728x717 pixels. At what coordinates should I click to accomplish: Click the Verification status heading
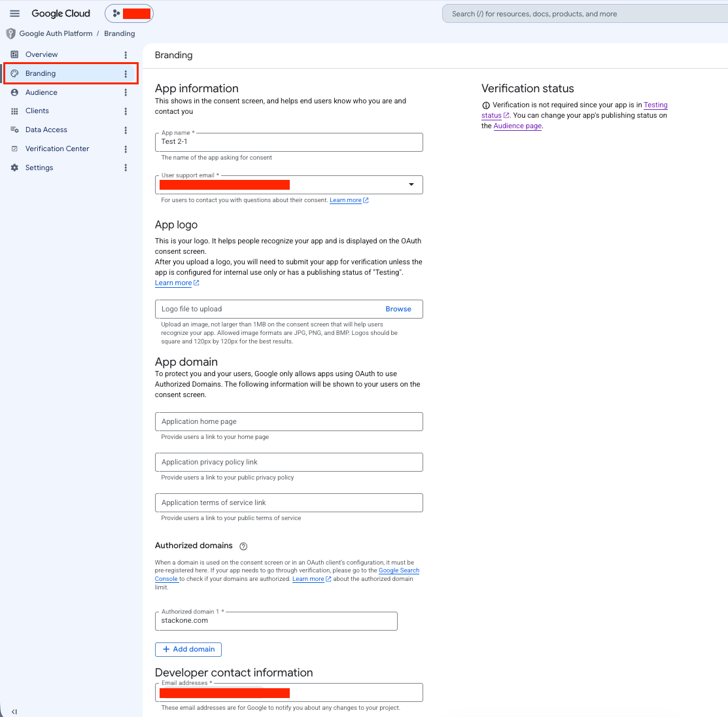click(x=527, y=88)
